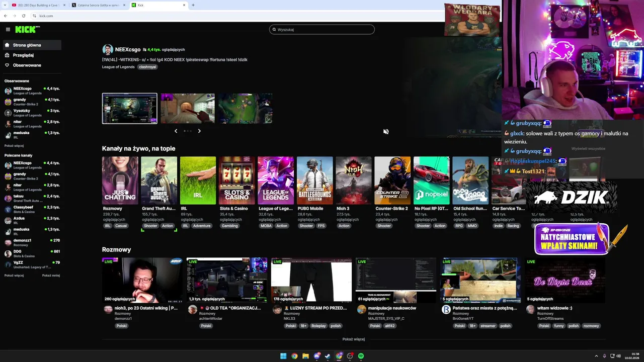Open the PUBG Mobile category card

pyautogui.click(x=314, y=180)
